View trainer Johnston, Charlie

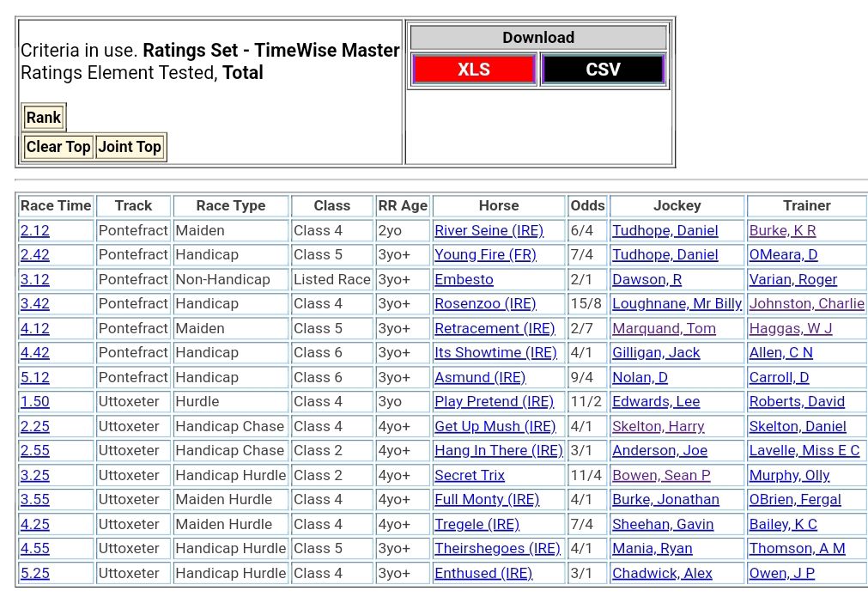[x=806, y=304]
